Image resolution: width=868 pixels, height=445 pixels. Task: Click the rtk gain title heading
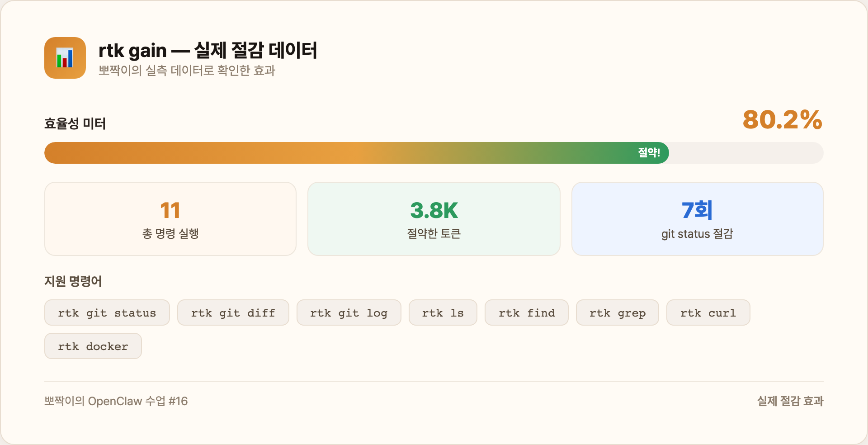point(208,51)
